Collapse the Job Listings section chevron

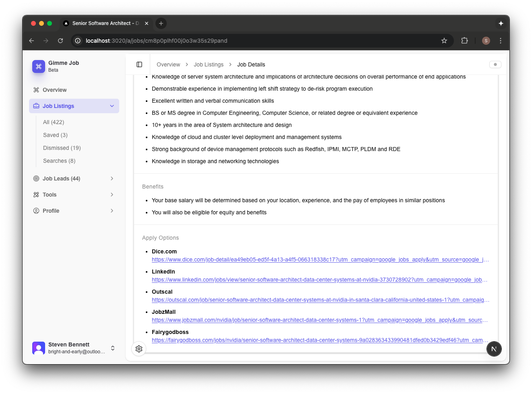pyautogui.click(x=112, y=106)
